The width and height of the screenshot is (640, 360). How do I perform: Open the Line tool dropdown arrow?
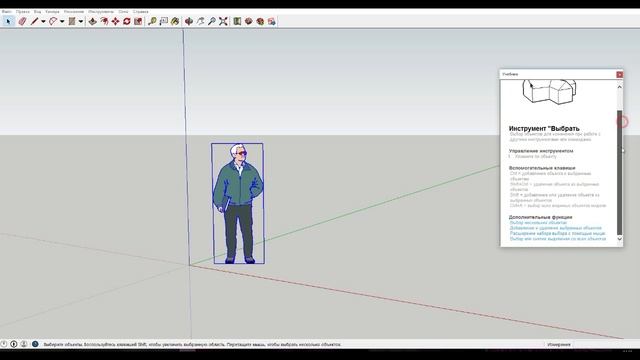pos(43,21)
